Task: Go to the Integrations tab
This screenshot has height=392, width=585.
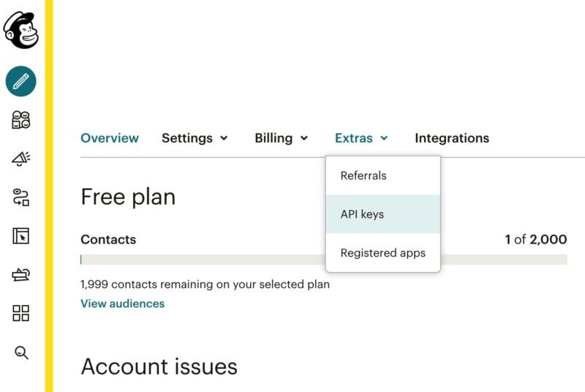Action: point(452,138)
